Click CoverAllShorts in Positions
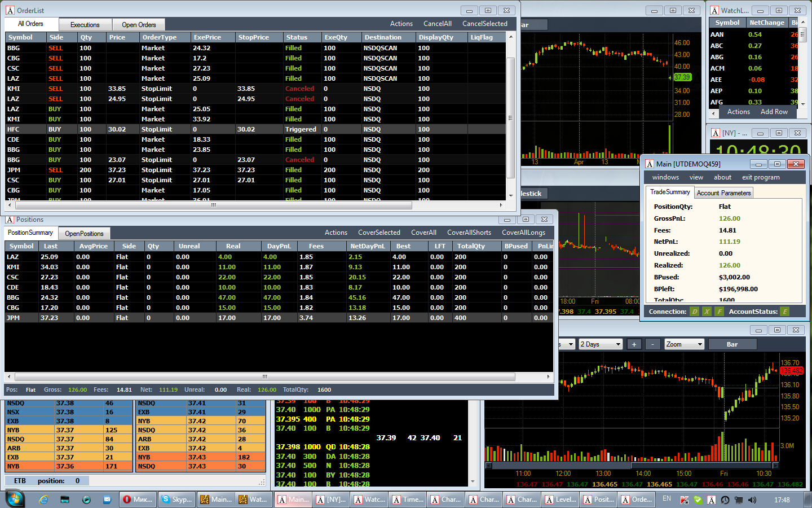Screen dimensions: 812x508 point(469,233)
